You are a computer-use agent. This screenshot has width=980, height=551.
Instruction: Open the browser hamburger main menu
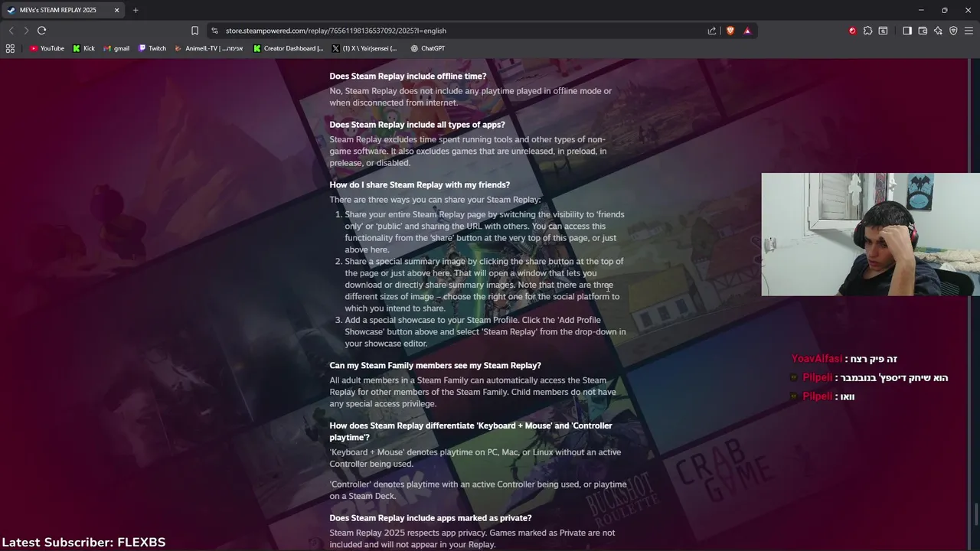click(969, 31)
